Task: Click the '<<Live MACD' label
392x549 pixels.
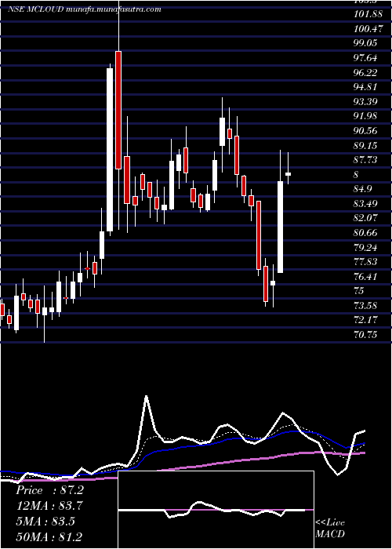Action: pos(330,529)
